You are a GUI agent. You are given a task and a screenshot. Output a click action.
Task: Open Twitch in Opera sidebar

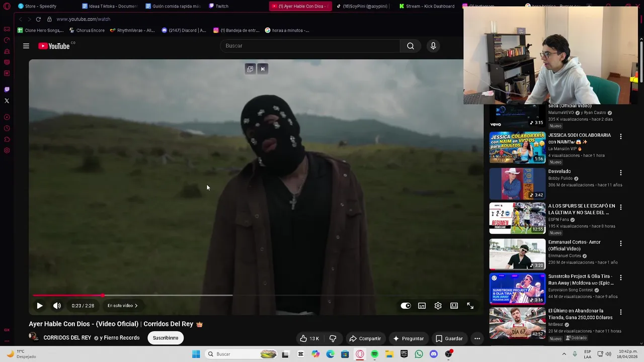(x=7, y=89)
